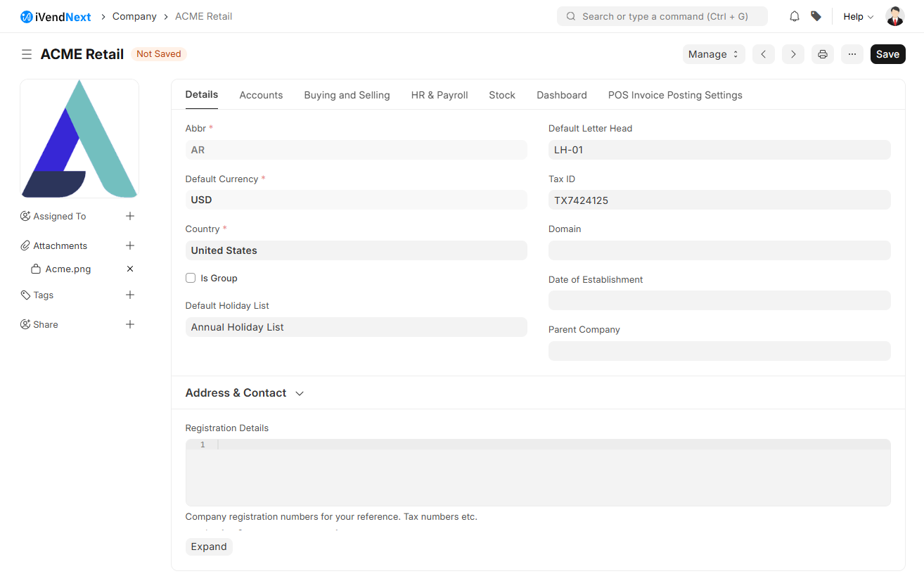Viewport: 924px width, 588px height.
Task: Open the user avatar menu
Action: point(895,16)
